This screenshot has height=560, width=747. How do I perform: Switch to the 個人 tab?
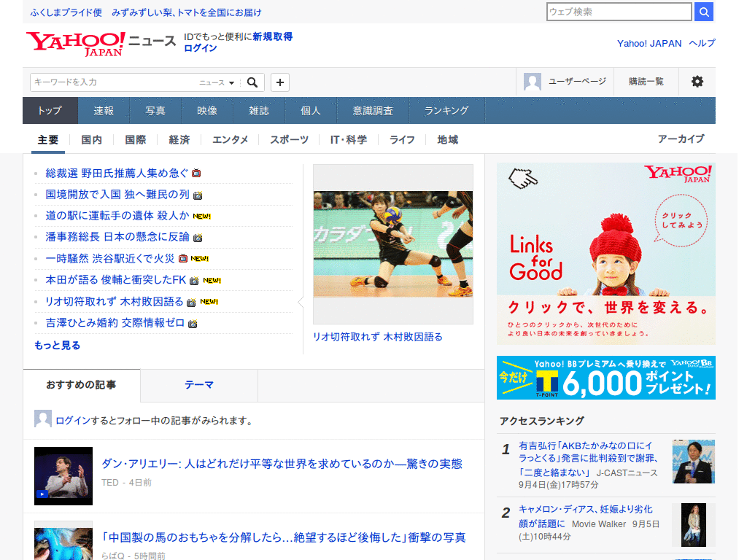coord(311,111)
